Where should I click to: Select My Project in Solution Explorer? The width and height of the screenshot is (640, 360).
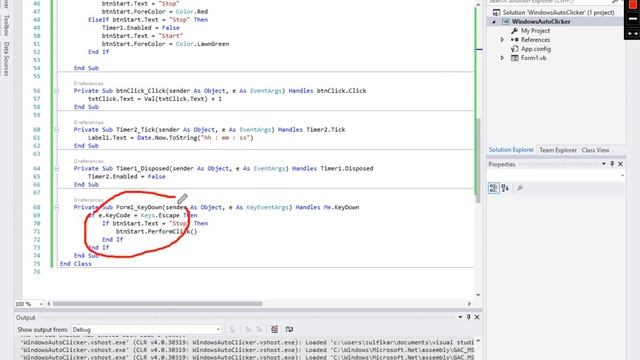point(535,31)
